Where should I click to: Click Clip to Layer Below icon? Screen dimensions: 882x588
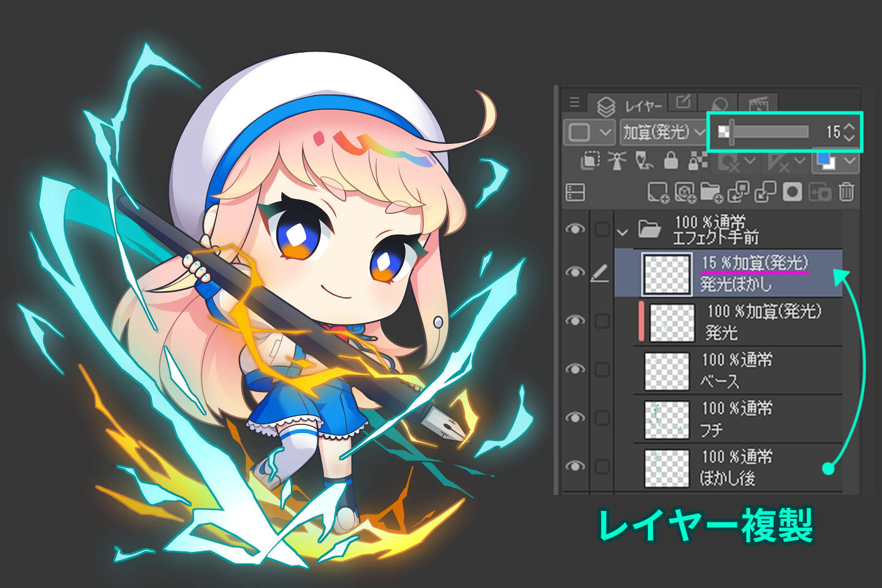(x=589, y=160)
